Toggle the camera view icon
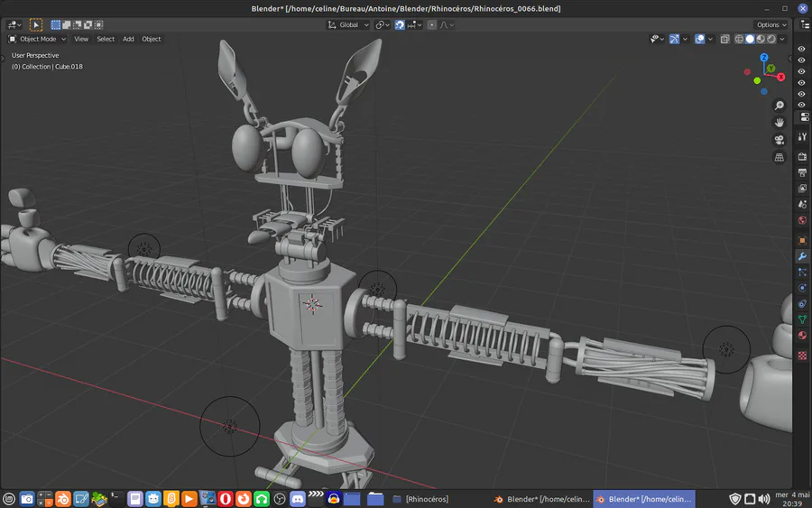The image size is (812, 508). tap(779, 140)
